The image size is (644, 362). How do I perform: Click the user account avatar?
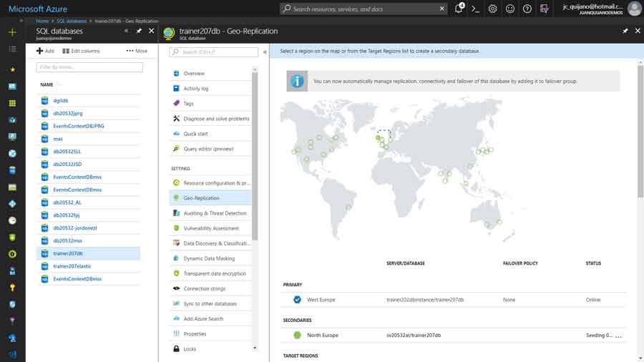pos(634,9)
